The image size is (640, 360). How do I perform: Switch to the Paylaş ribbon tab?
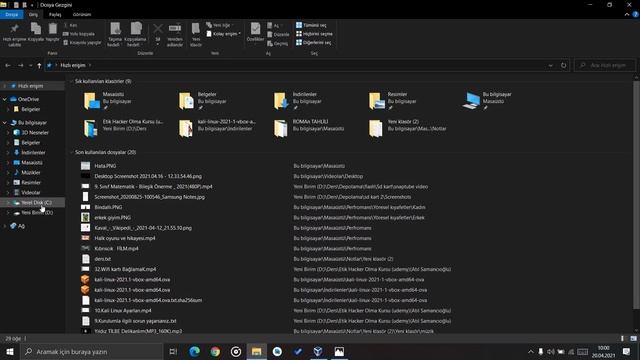click(x=55, y=15)
